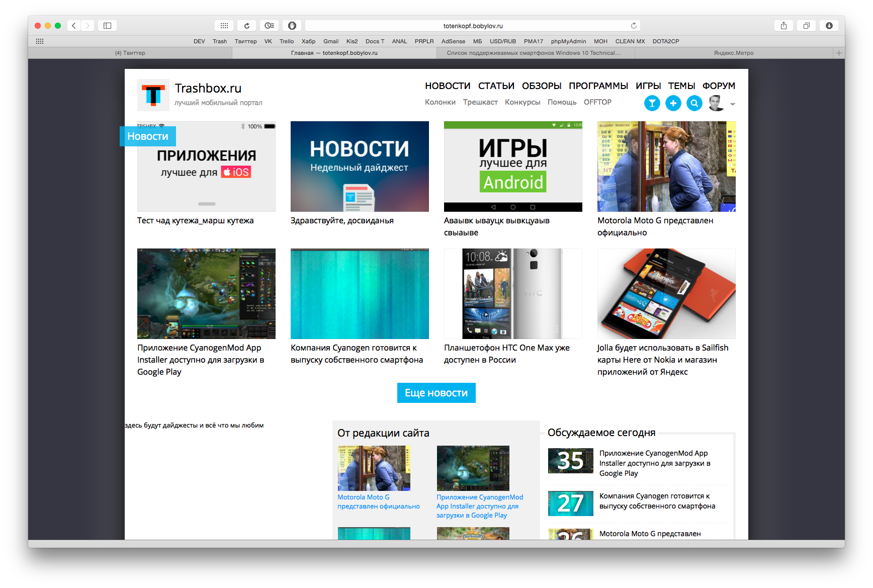Switch to the Windows 10 Technical smartphones tab

536,53
